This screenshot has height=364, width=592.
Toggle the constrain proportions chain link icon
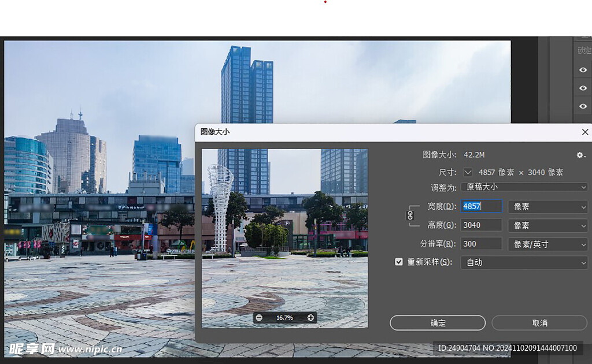click(x=410, y=216)
